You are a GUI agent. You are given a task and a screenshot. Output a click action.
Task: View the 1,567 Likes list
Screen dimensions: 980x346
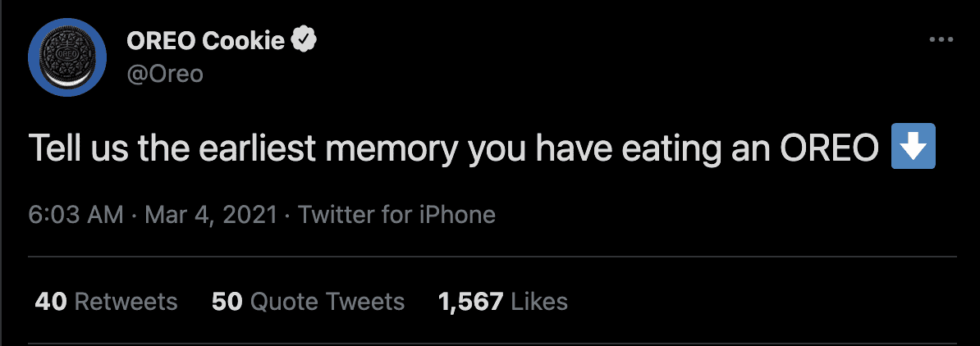point(503,302)
